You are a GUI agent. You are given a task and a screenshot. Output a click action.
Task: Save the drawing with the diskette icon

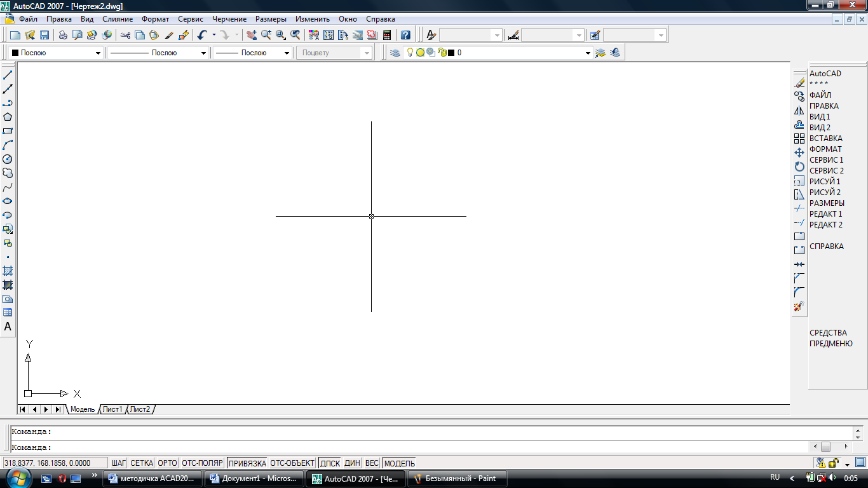44,35
